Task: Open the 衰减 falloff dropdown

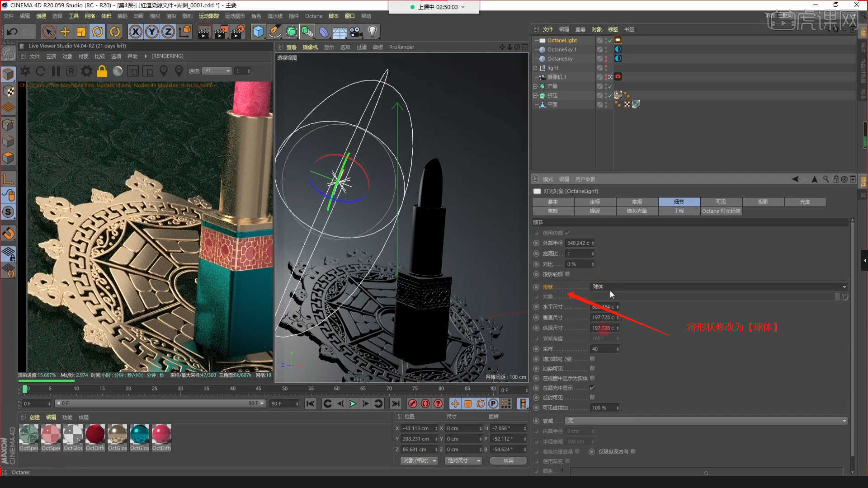Action: (707, 421)
